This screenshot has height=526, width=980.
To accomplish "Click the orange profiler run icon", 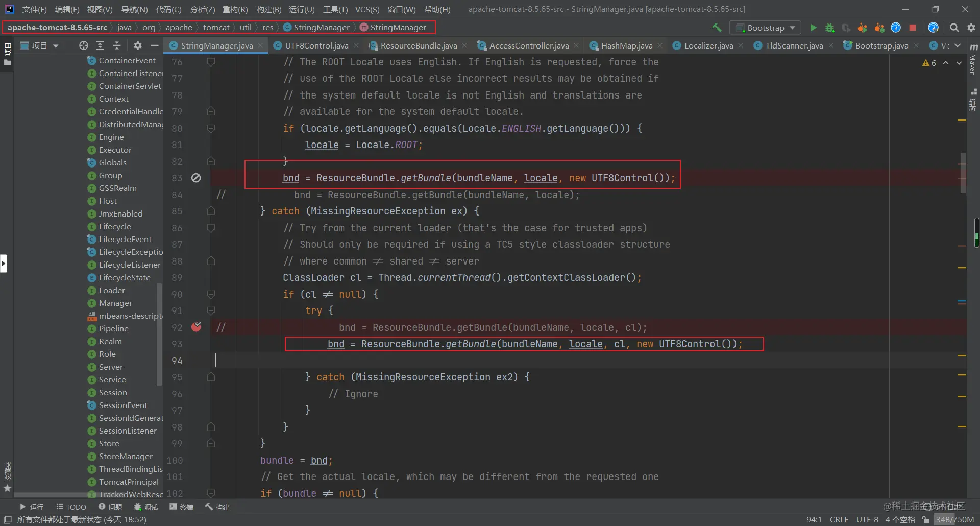I will [863, 28].
